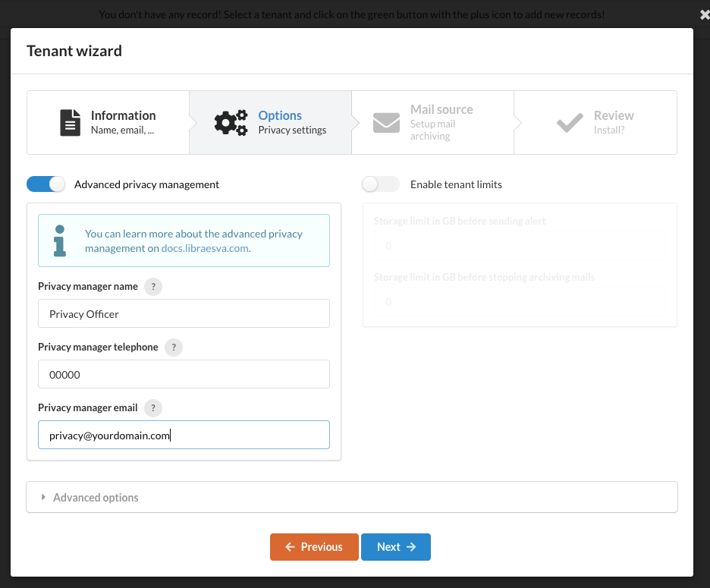Screen dimensions: 710x588
Task: Click the storage limit before stopping archiving field
Action: 520,302
